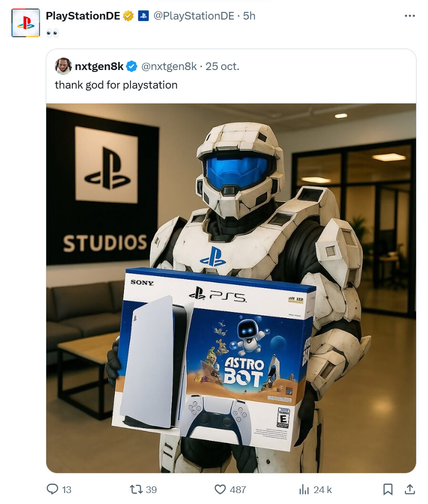Open the Master Chief PS5 image
This screenshot has height=504, width=428.
click(x=231, y=288)
